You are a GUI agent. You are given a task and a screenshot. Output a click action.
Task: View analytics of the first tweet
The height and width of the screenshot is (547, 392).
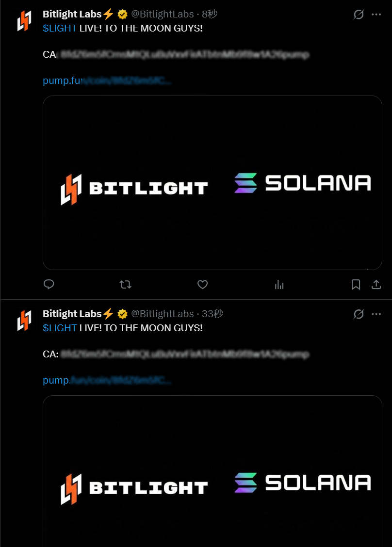[279, 285]
